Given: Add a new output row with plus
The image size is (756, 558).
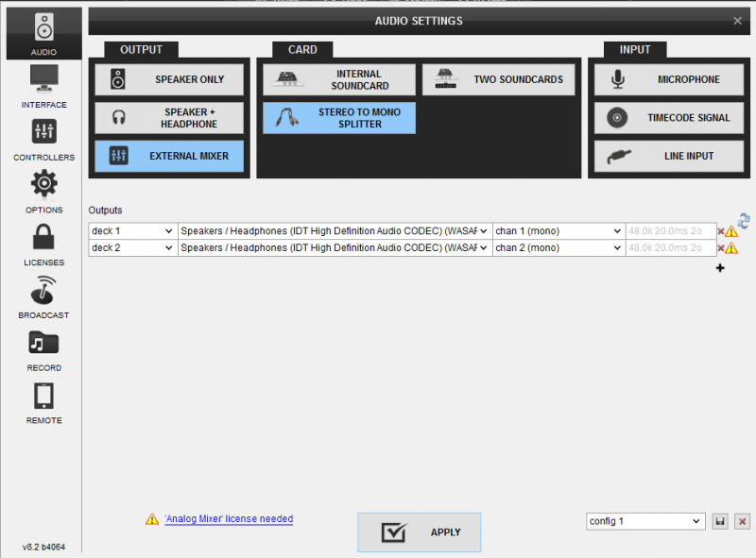Looking at the screenshot, I should coord(720,268).
